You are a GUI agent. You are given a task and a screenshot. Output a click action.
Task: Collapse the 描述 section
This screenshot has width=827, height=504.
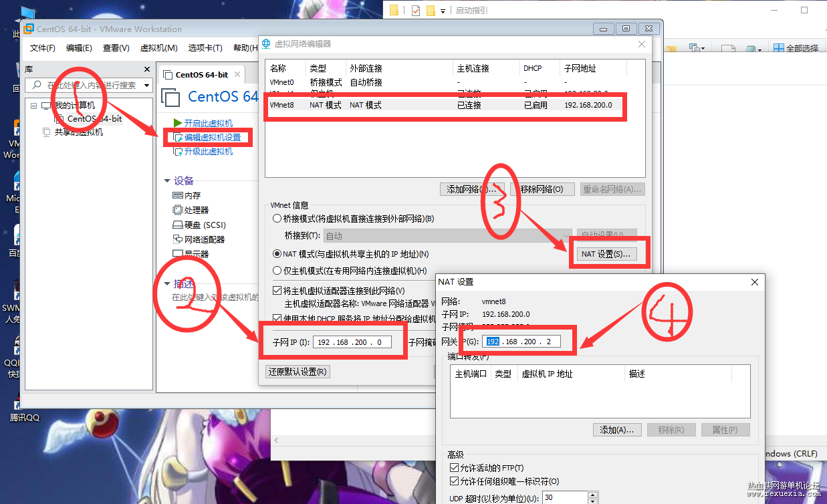167,283
